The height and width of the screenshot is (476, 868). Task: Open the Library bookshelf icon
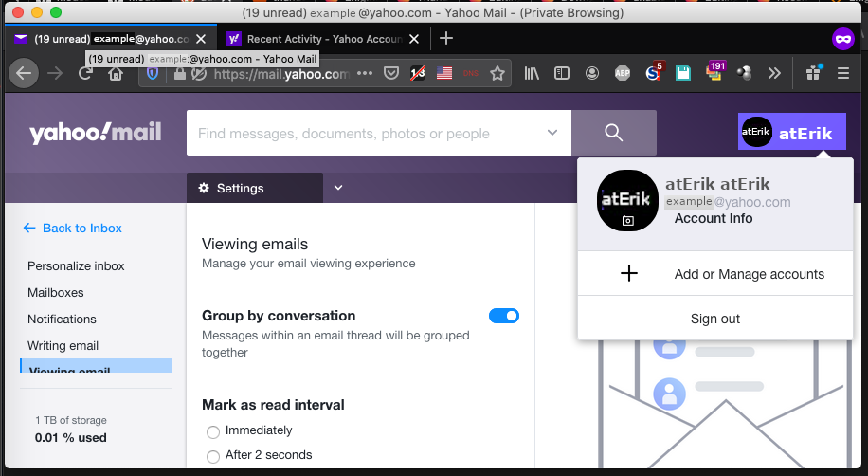click(532, 73)
